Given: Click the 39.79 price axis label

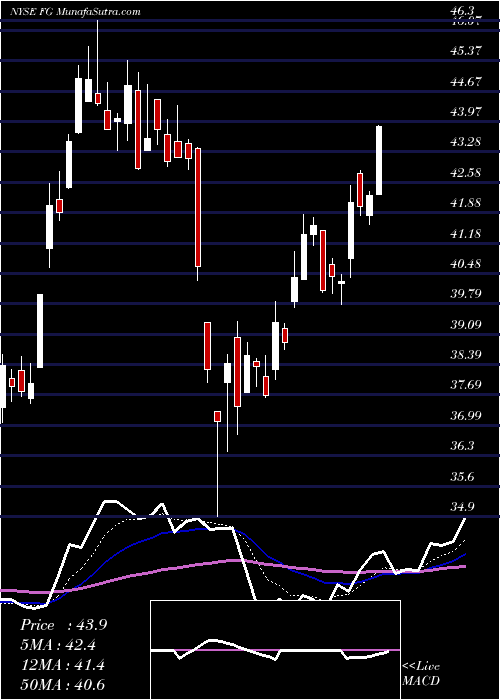Looking at the screenshot, I should 466,294.
